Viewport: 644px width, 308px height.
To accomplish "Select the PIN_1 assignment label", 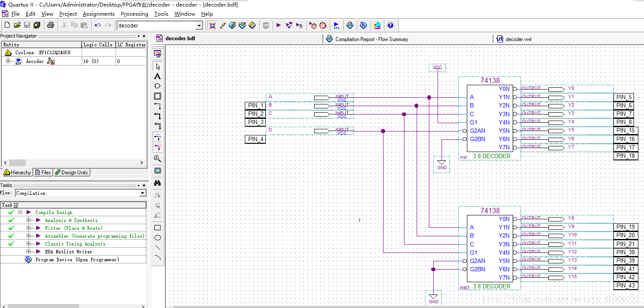I will (x=256, y=105).
